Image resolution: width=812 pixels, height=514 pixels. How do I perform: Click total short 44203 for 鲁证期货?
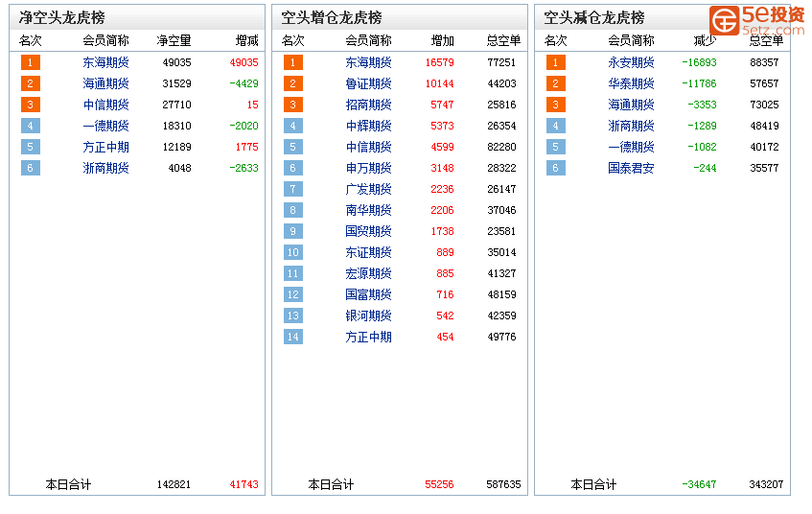tap(501, 83)
